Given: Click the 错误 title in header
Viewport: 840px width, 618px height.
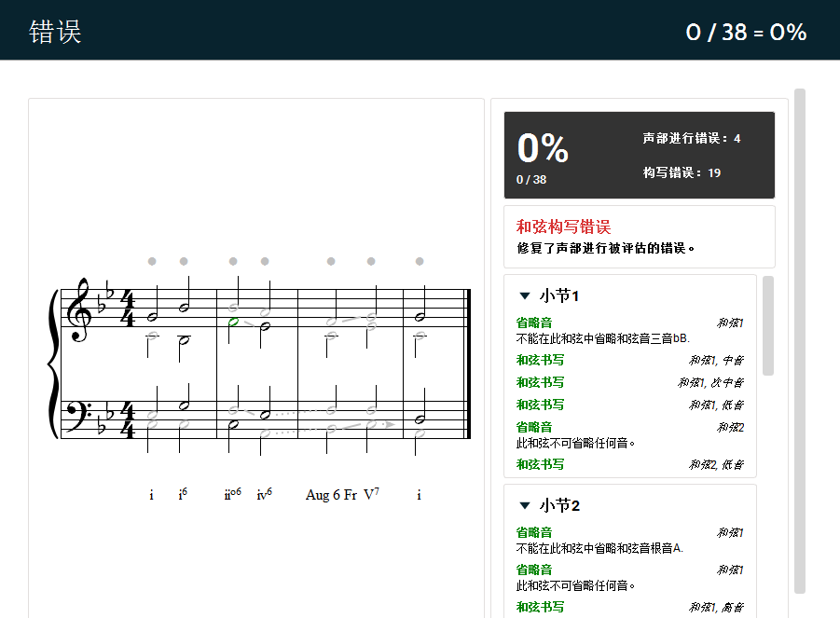Looking at the screenshot, I should [x=55, y=32].
